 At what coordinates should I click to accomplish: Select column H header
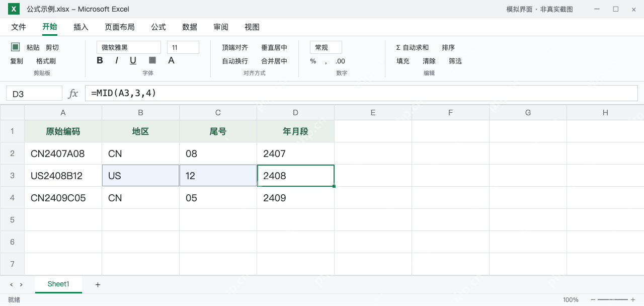605,113
